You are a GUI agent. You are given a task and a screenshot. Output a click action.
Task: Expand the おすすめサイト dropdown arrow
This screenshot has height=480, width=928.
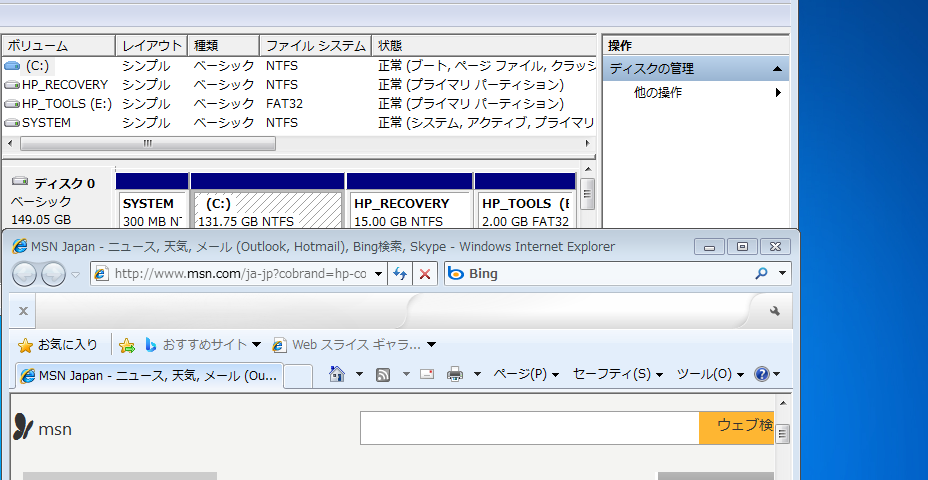point(256,344)
